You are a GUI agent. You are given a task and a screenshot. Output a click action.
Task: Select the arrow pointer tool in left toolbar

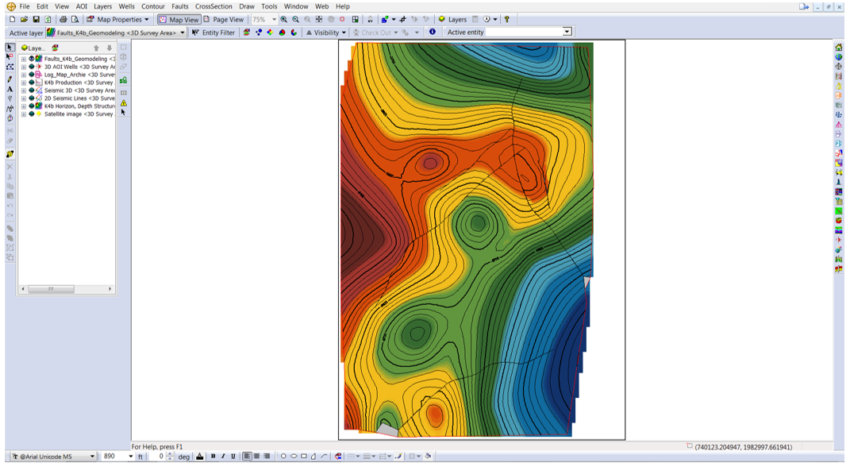coord(10,48)
